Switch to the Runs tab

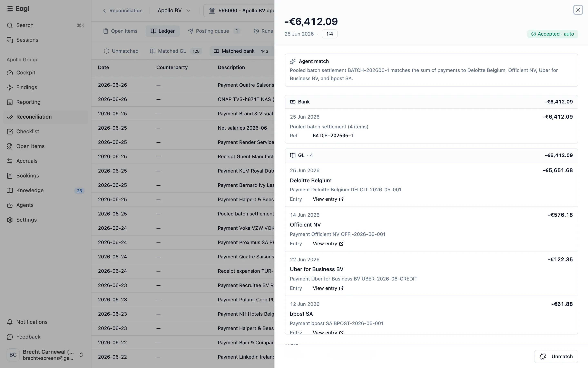(263, 31)
